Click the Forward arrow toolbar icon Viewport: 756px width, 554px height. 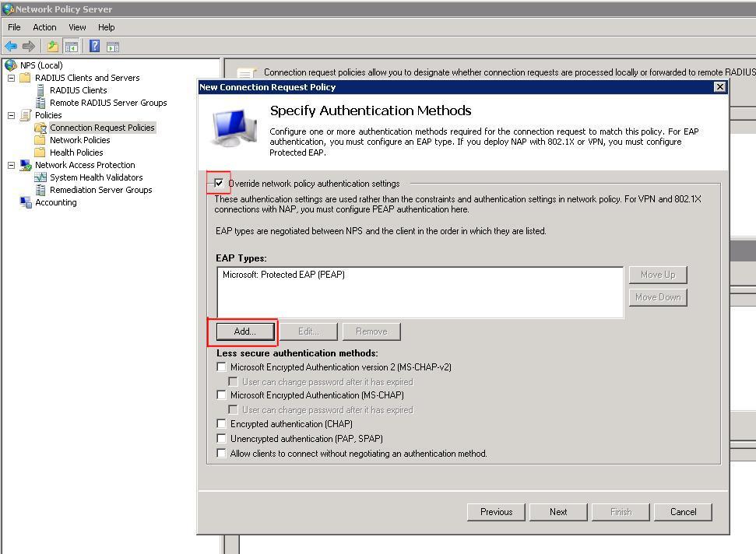coord(29,46)
